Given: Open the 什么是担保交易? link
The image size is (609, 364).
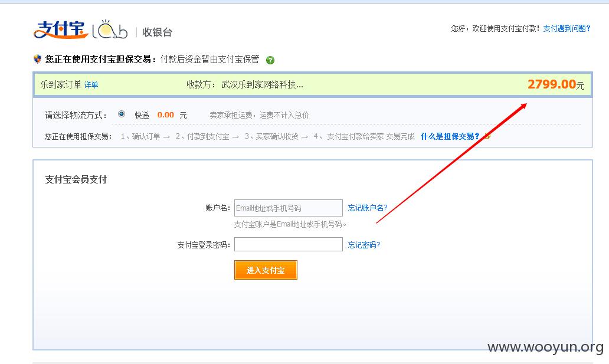Looking at the screenshot, I should 450,136.
